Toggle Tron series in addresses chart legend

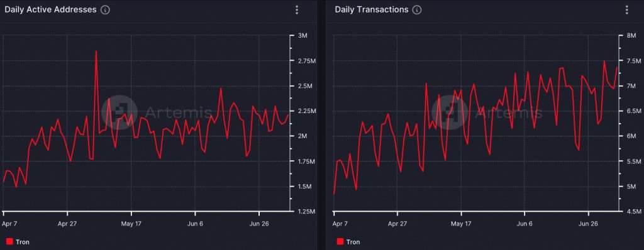point(18,242)
